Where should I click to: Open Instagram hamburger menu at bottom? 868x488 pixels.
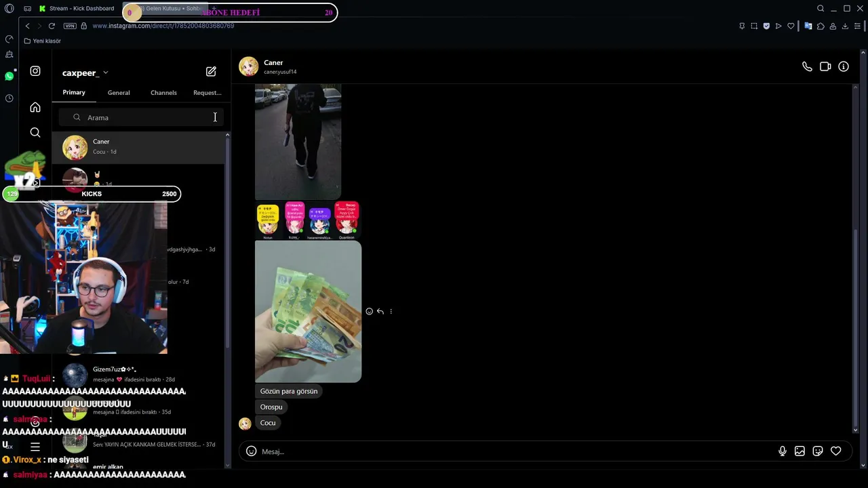(35, 447)
